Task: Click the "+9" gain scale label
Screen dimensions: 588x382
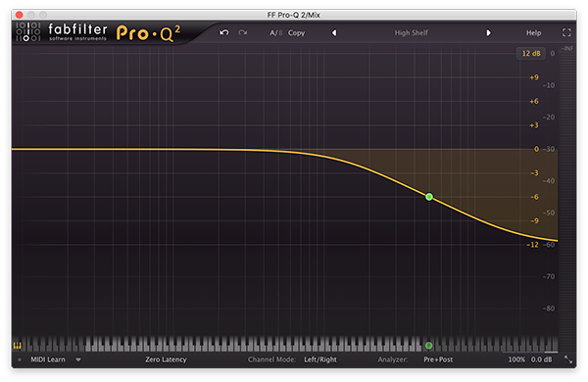Action: 534,77
